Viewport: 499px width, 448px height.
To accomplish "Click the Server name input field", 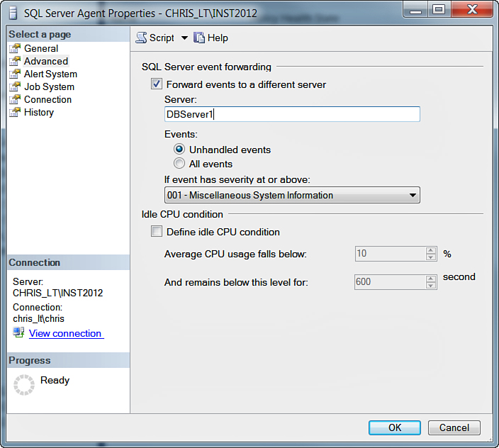I will 291,114.
